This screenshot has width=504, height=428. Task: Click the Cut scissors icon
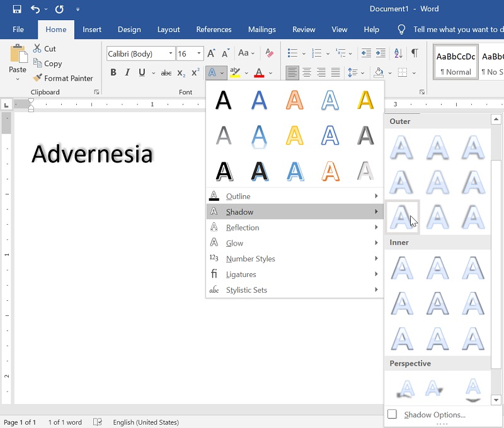[37, 48]
